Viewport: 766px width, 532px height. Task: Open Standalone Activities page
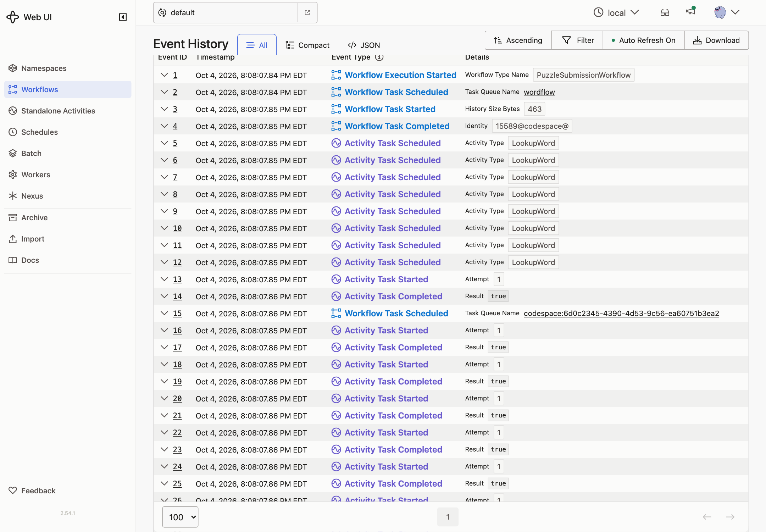tap(68, 111)
